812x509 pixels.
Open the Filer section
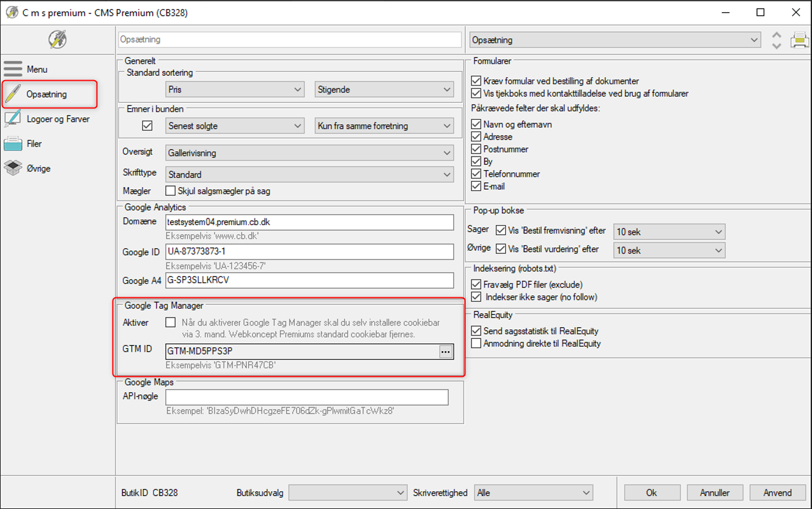(x=24, y=144)
